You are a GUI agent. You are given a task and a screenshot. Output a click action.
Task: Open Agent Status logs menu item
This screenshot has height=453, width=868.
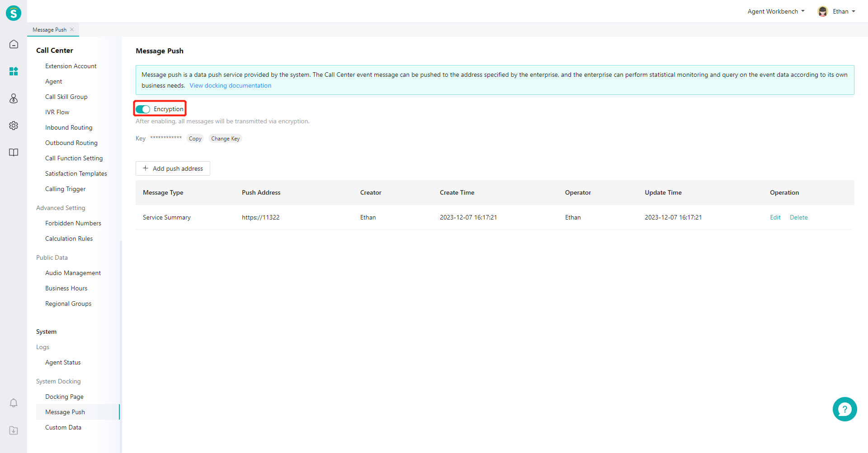coord(63,362)
